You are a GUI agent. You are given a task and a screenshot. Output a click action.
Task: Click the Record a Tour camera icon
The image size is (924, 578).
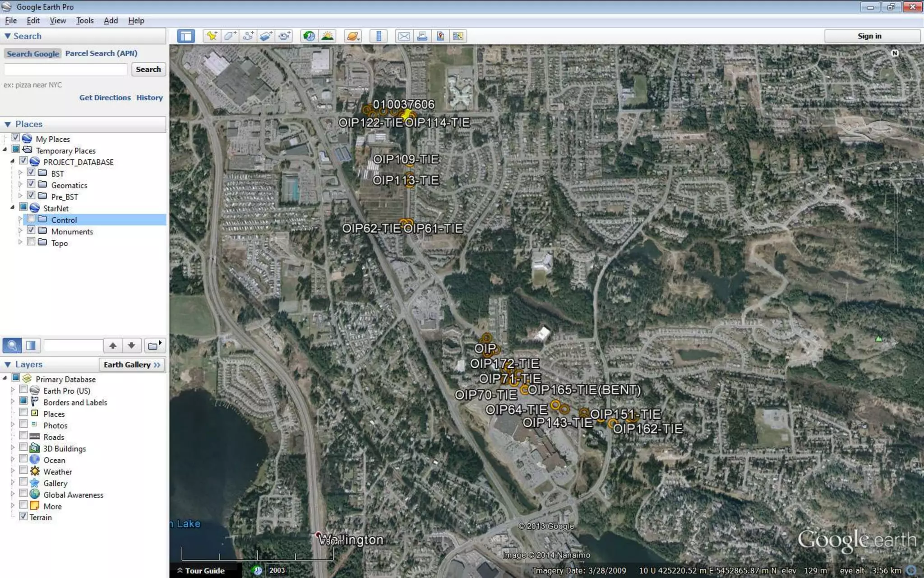(x=284, y=36)
